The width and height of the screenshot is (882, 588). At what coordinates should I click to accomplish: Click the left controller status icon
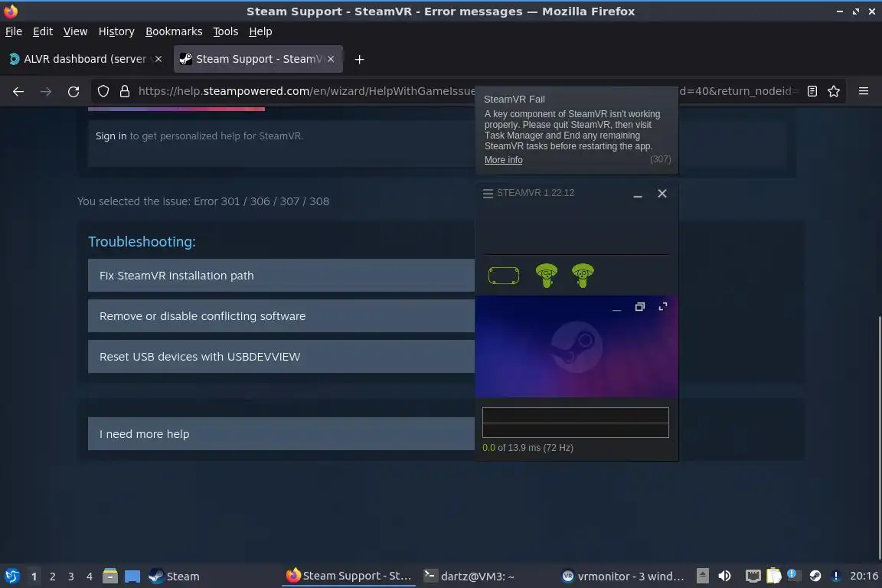point(546,276)
